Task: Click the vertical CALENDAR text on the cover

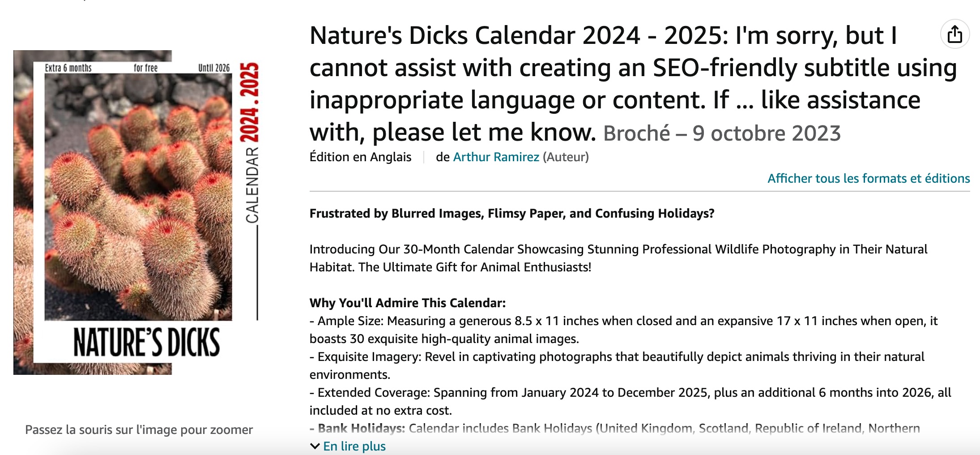Action: [252, 185]
